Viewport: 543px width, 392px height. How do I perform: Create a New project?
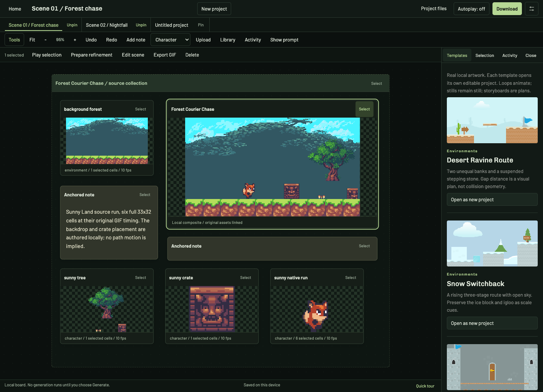[214, 9]
